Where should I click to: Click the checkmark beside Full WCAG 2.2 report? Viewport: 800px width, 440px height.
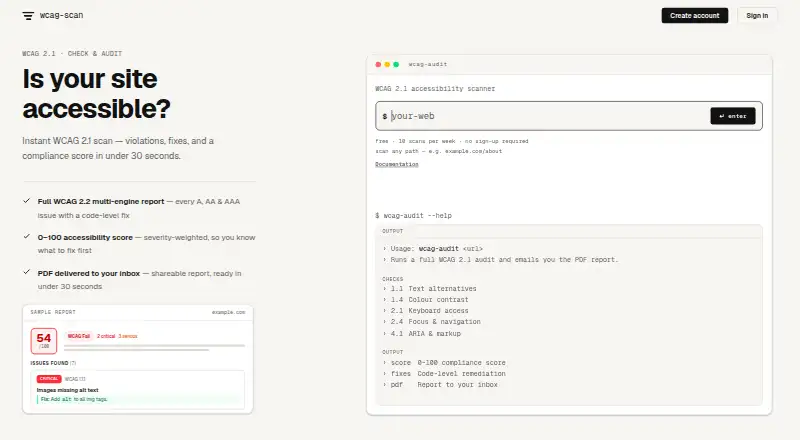[27, 201]
